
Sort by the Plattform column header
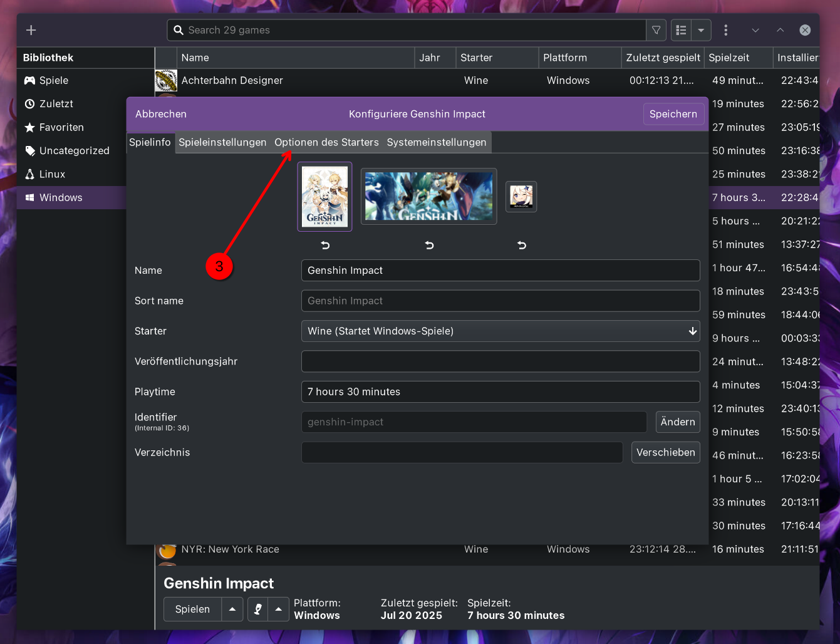580,58
